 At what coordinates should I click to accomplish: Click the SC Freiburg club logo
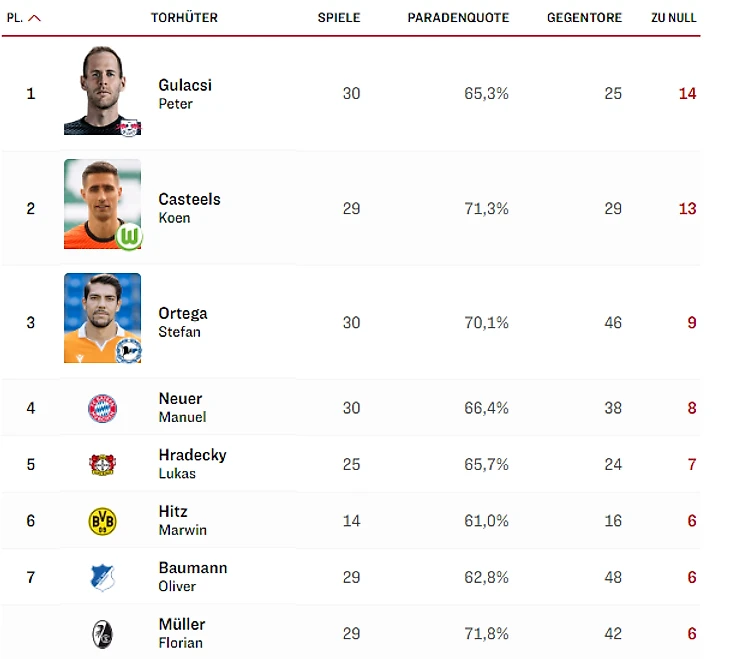click(102, 634)
